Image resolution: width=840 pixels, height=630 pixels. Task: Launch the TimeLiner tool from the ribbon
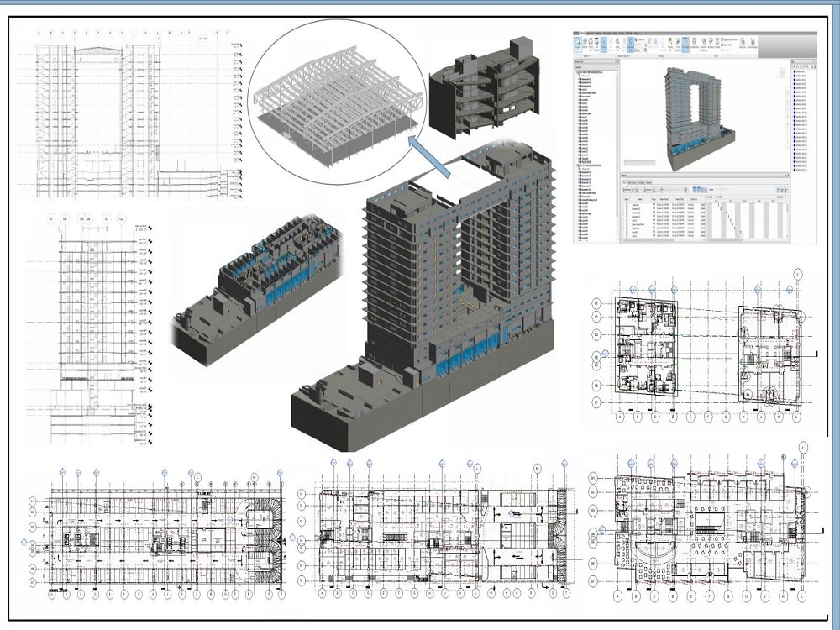pyautogui.click(x=685, y=42)
